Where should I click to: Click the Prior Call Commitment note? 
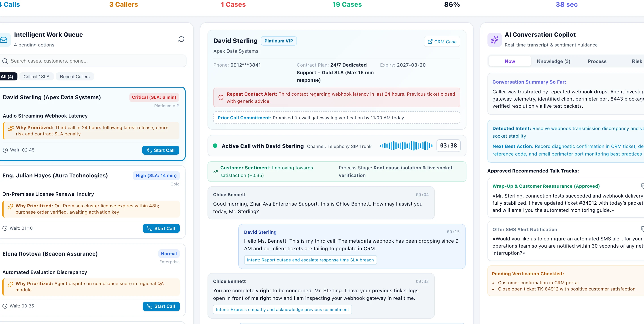pyautogui.click(x=337, y=118)
